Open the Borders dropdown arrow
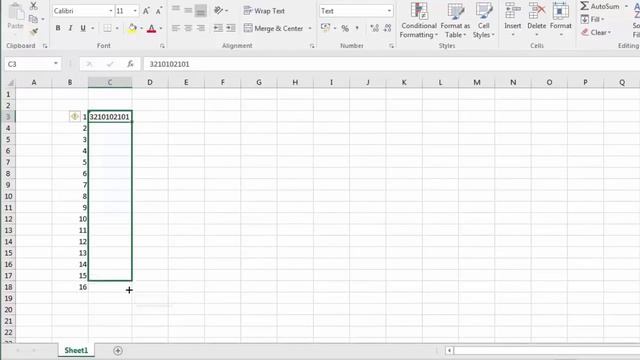 click(x=117, y=28)
